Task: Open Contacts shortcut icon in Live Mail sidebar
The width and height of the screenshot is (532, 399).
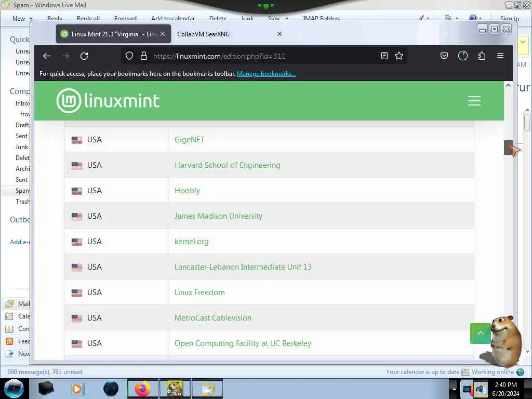Action: [9, 329]
